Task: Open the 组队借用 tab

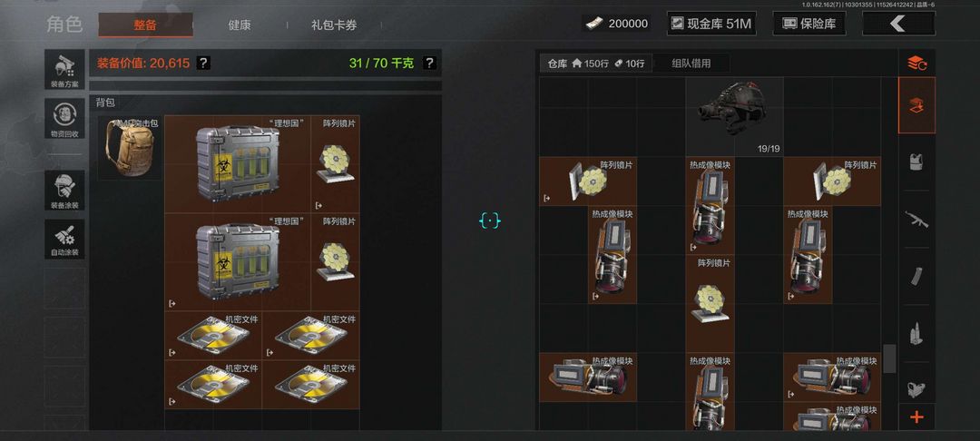Action: click(x=691, y=64)
